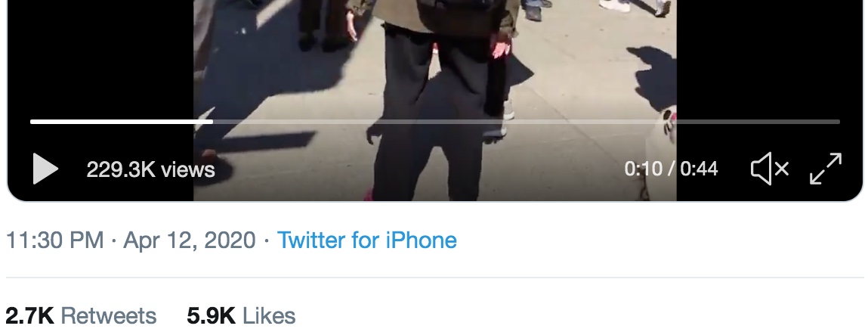Viewport: 868px width, 332px height.
Task: Seek to the middle of the video timeline
Action: click(435, 122)
